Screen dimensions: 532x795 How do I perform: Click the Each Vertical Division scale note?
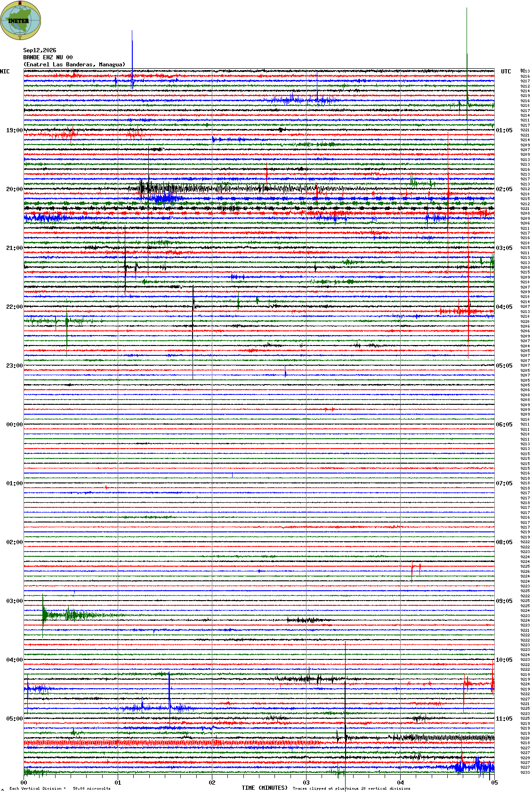point(60,788)
